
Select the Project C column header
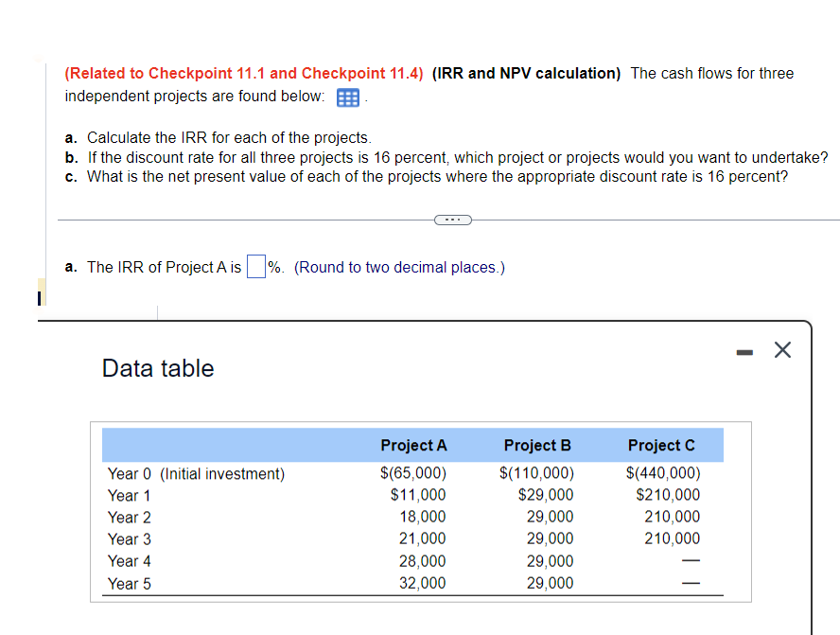pos(661,445)
